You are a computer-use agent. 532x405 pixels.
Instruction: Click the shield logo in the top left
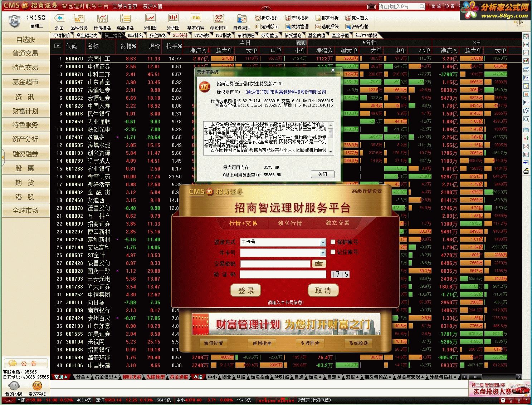coord(14,21)
